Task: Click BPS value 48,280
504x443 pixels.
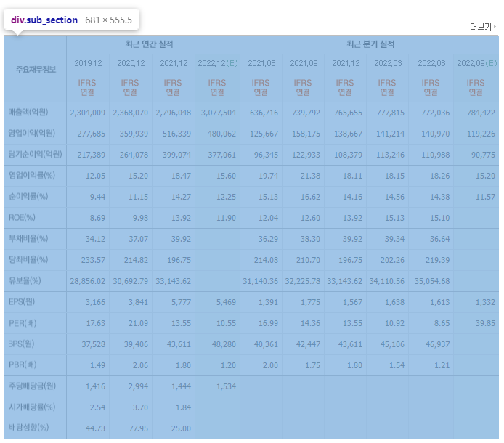Action: (x=224, y=344)
